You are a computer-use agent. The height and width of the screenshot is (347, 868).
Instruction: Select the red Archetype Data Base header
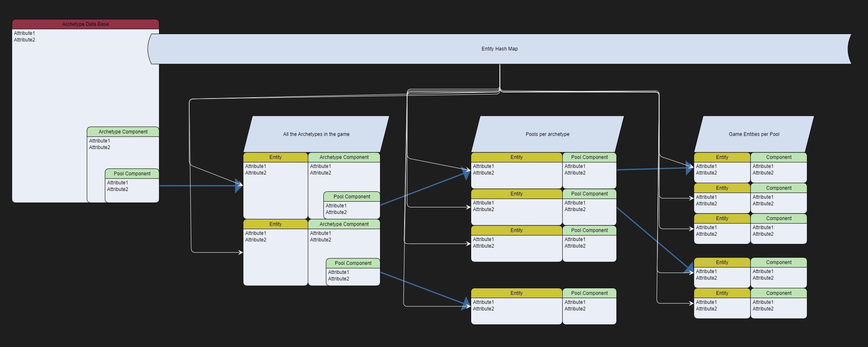pos(85,24)
